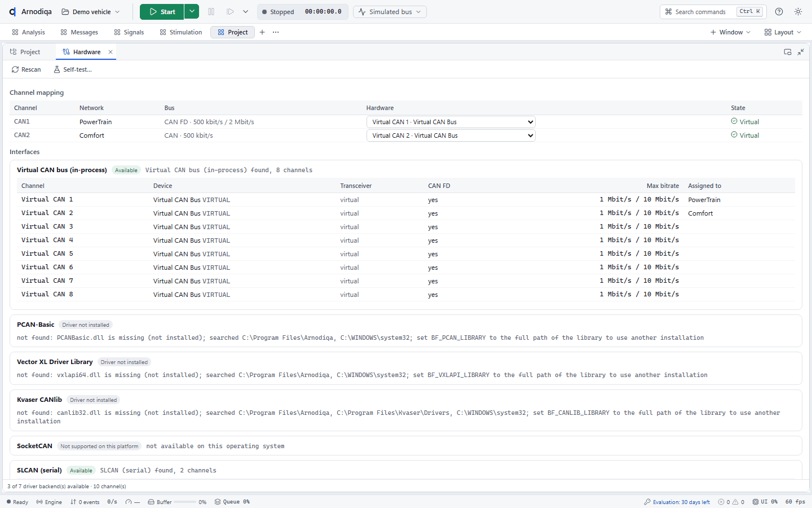812x508 pixels.
Task: Close the Hardware panel tab
Action: [x=111, y=52]
